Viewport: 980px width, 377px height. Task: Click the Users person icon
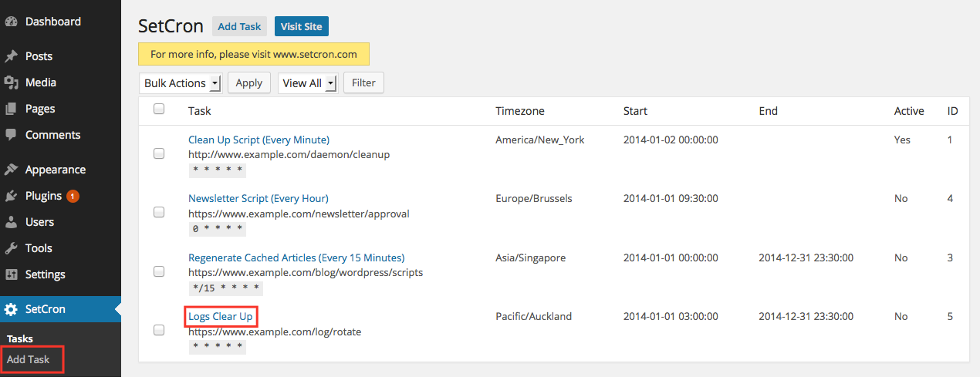pyautogui.click(x=11, y=222)
